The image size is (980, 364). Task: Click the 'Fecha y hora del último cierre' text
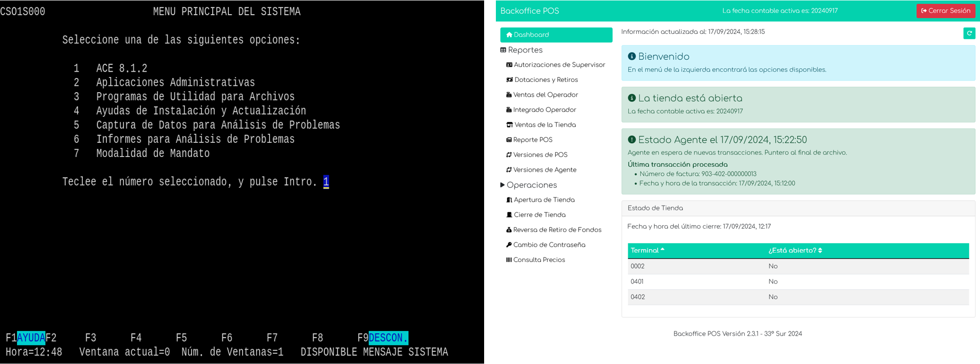[699, 227]
